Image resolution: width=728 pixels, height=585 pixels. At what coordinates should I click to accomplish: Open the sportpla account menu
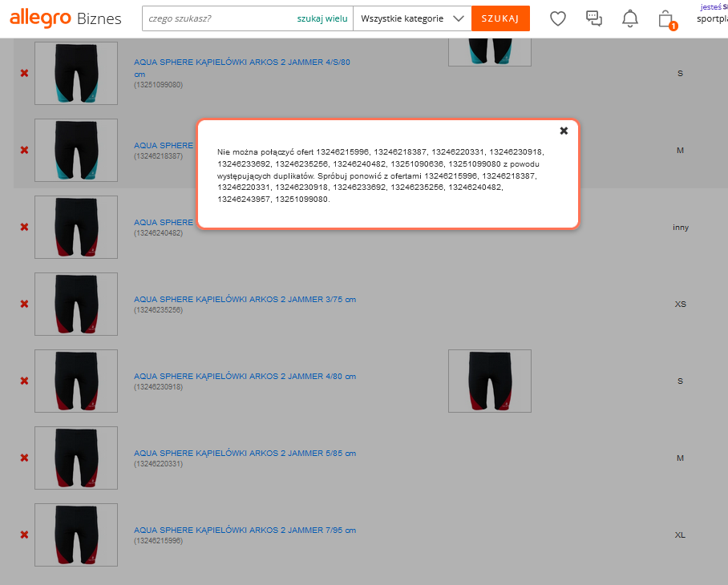(x=711, y=18)
